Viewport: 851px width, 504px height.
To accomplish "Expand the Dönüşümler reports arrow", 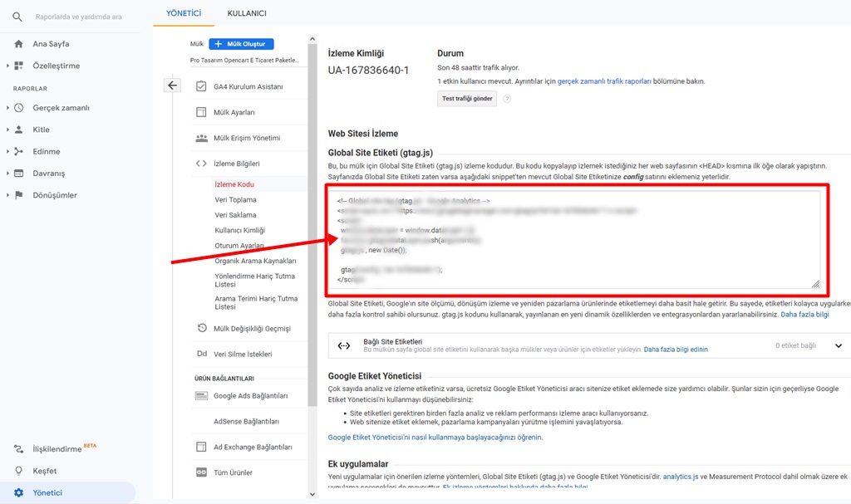I will (7, 195).
